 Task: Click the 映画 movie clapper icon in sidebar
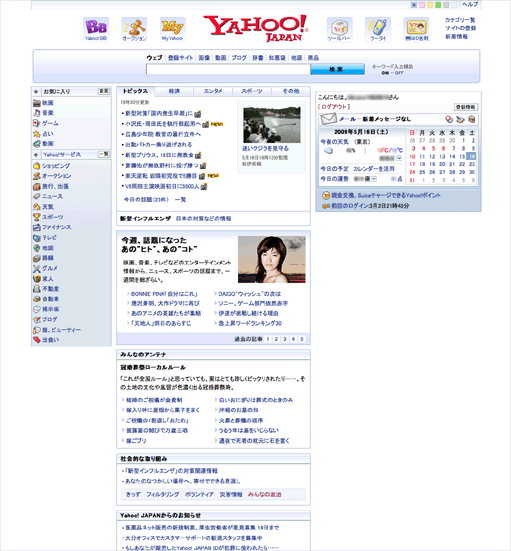coord(37,103)
